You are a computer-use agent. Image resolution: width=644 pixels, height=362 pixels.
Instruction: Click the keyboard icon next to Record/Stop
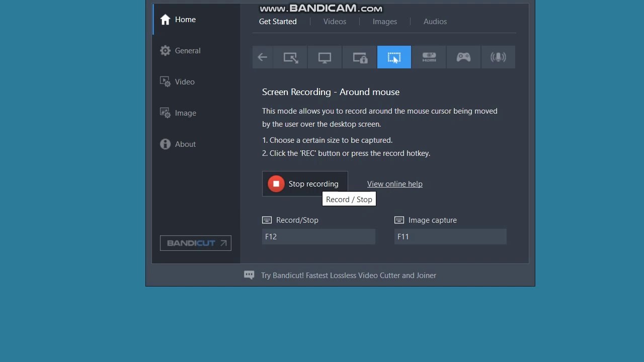(267, 220)
